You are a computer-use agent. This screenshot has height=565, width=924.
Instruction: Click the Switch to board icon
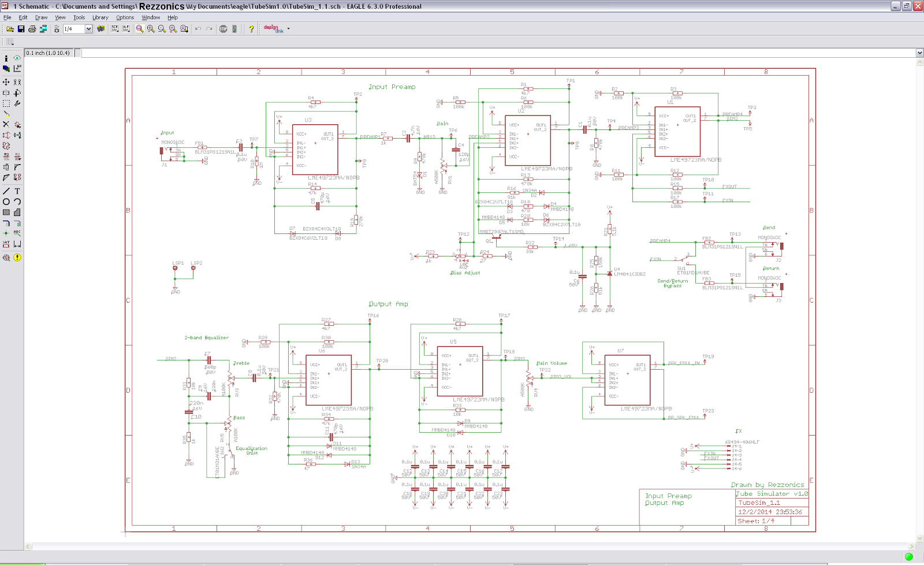pyautogui.click(x=43, y=29)
